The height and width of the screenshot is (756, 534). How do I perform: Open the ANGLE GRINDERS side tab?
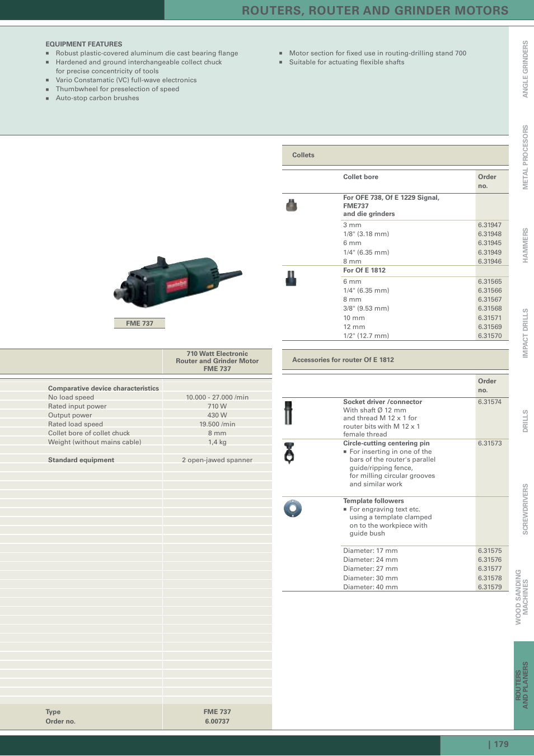[x=525, y=69]
